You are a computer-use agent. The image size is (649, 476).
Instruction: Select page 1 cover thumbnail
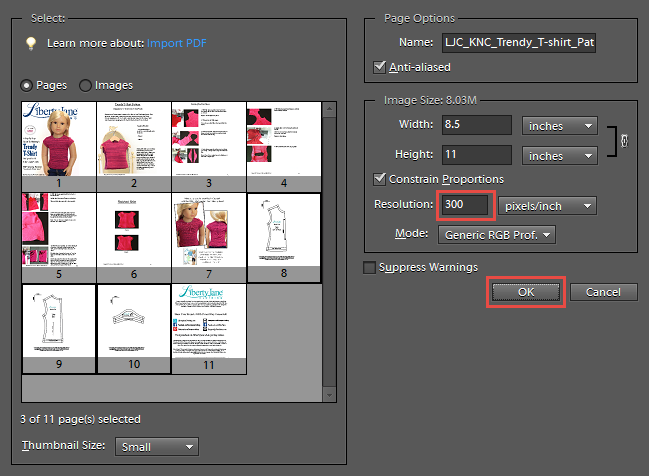click(x=59, y=139)
